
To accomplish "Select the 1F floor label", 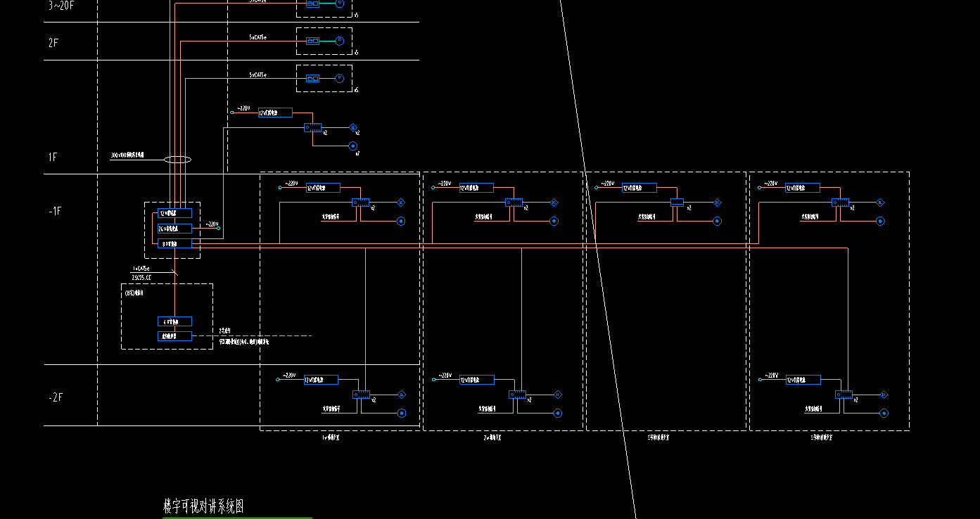I will click(53, 158).
